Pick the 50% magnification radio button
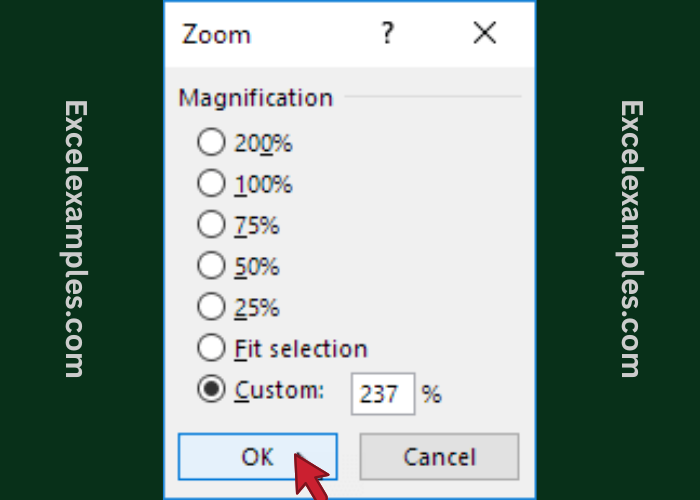 tap(211, 266)
